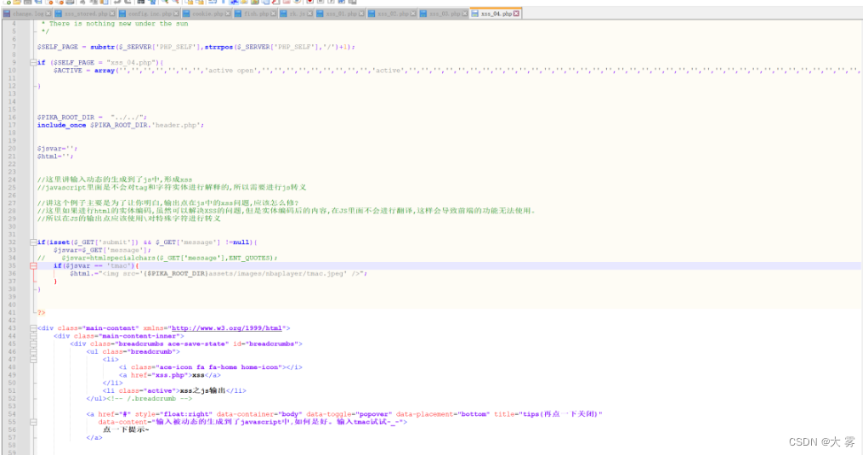
Task: Click the '$PIKA_ROOT_DIR = "../../"' line
Action: [x=92, y=117]
